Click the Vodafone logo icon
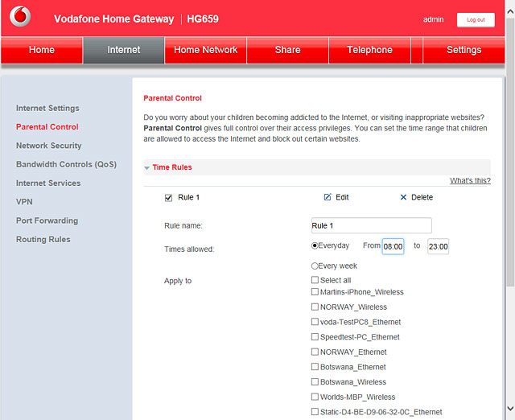515x420 pixels. (x=20, y=16)
